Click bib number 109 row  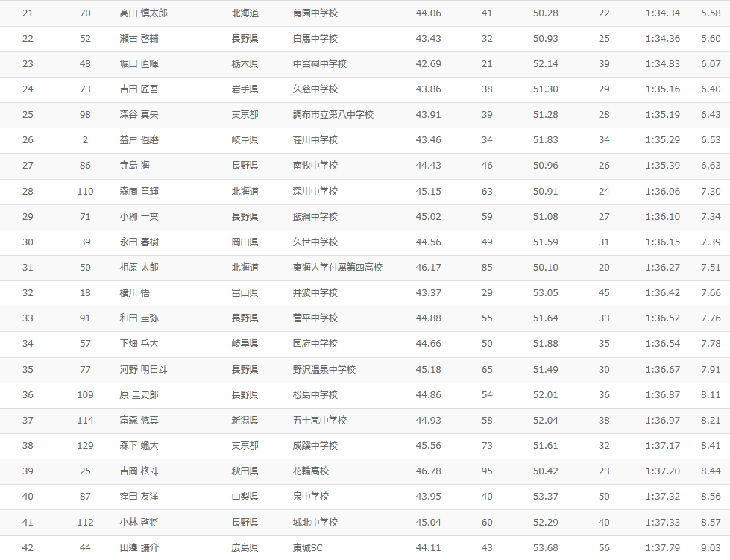coord(365,395)
